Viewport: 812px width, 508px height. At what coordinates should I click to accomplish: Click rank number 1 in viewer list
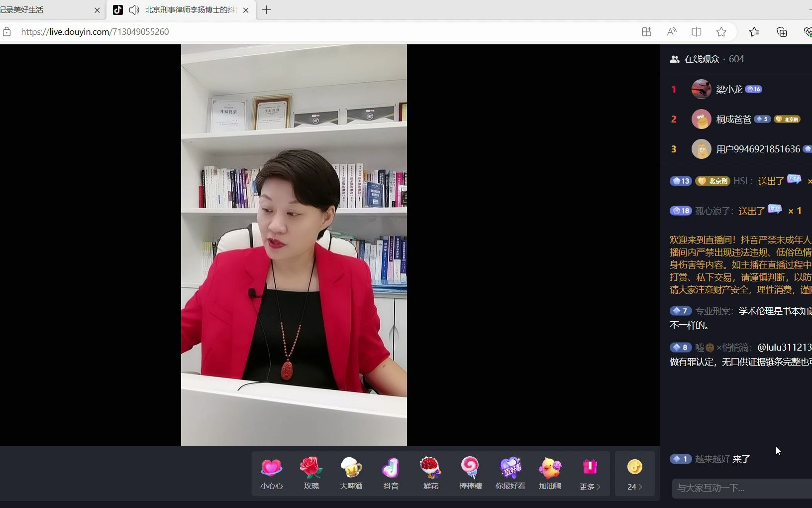point(674,90)
